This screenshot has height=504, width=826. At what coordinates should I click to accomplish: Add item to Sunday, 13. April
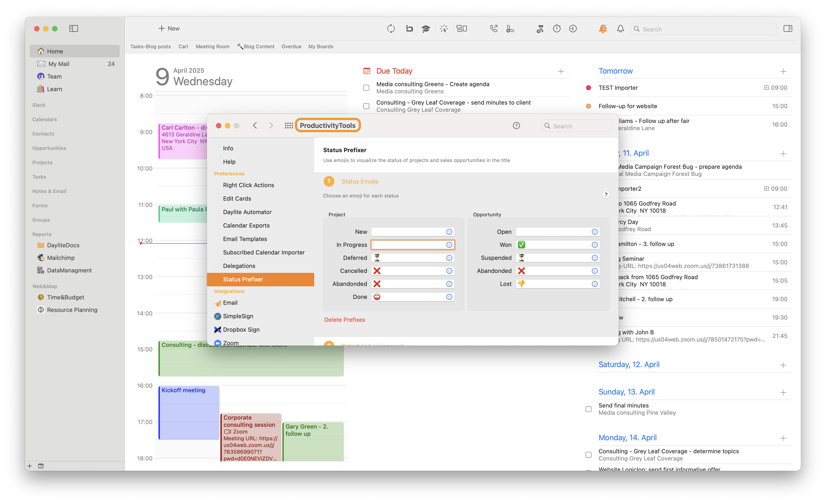coord(783,392)
